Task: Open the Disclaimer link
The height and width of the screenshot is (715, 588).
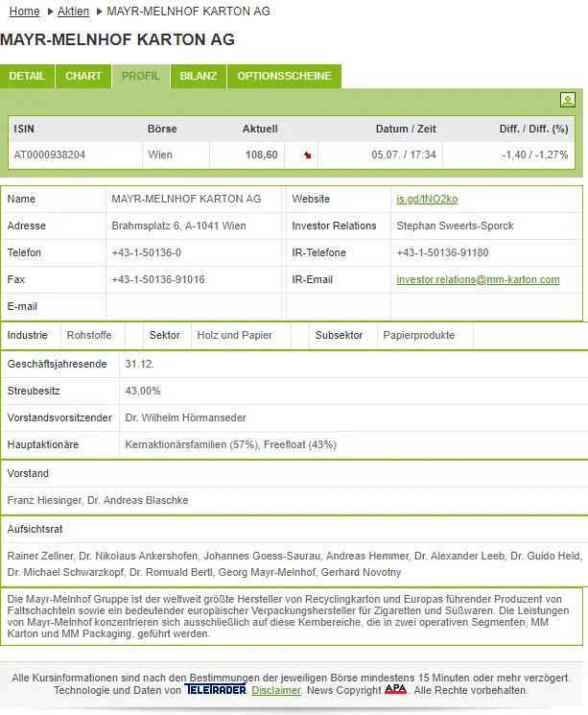Action: tap(275, 690)
